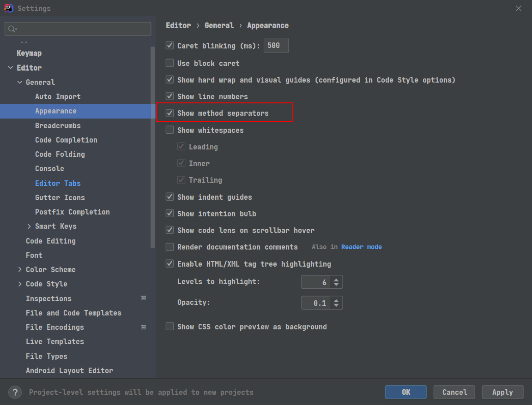Toggle Show intention bulb
The image size is (532, 405).
(x=169, y=214)
